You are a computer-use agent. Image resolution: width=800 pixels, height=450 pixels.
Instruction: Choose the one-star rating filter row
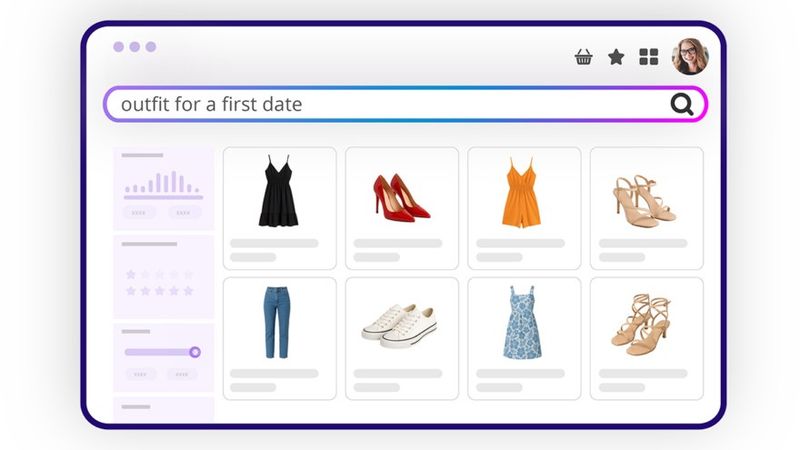tap(159, 274)
